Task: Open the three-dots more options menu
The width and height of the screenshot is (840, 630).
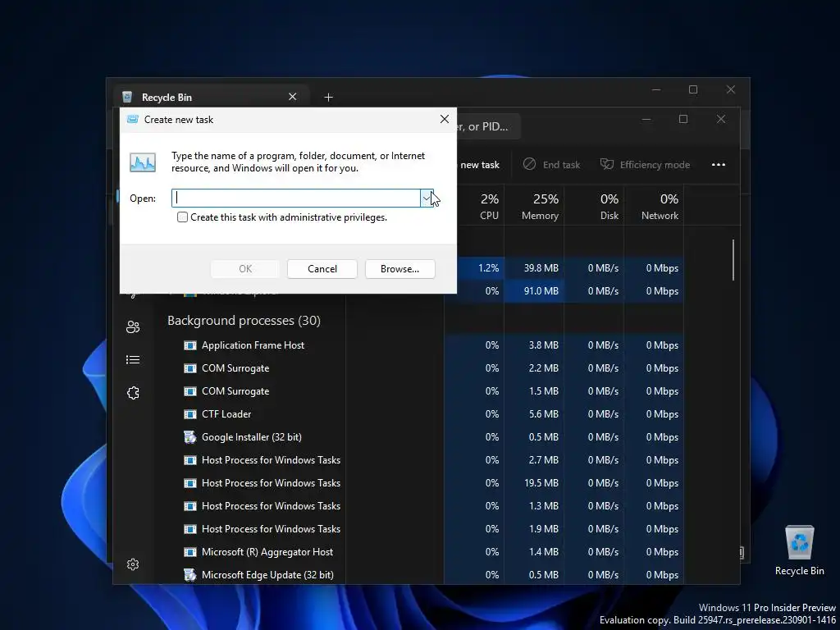Action: [x=719, y=164]
